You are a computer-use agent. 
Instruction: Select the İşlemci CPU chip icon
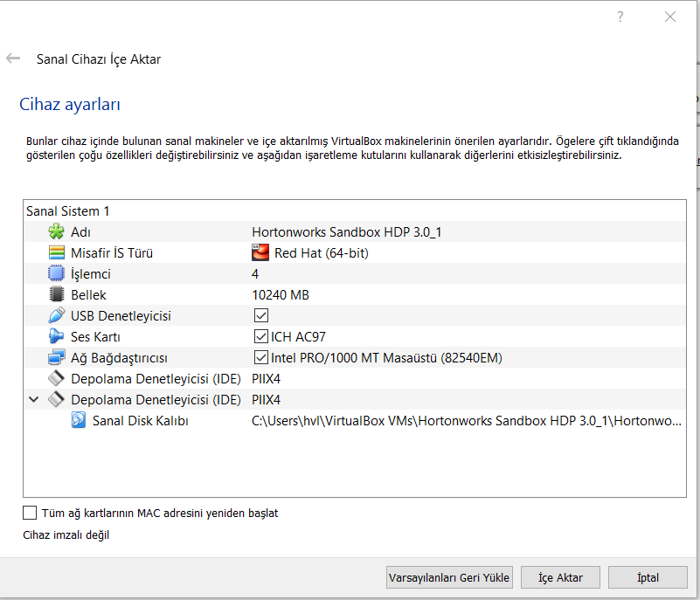pyautogui.click(x=56, y=273)
